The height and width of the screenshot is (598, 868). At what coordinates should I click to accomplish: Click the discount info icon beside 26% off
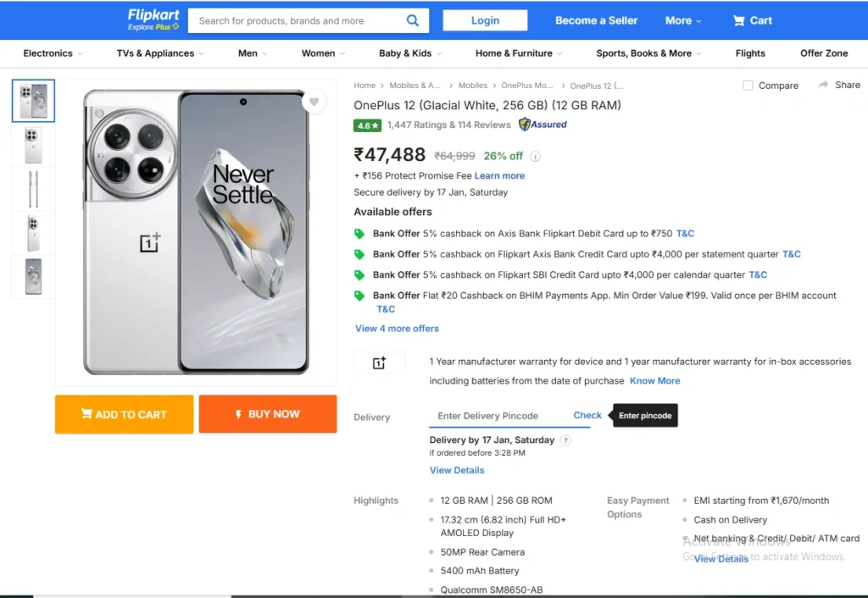point(535,156)
